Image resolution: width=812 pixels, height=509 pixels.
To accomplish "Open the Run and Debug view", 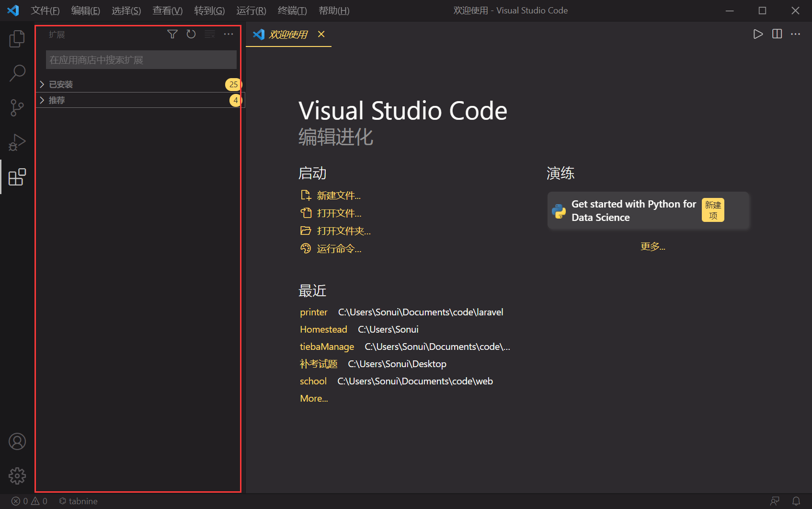I will (17, 142).
